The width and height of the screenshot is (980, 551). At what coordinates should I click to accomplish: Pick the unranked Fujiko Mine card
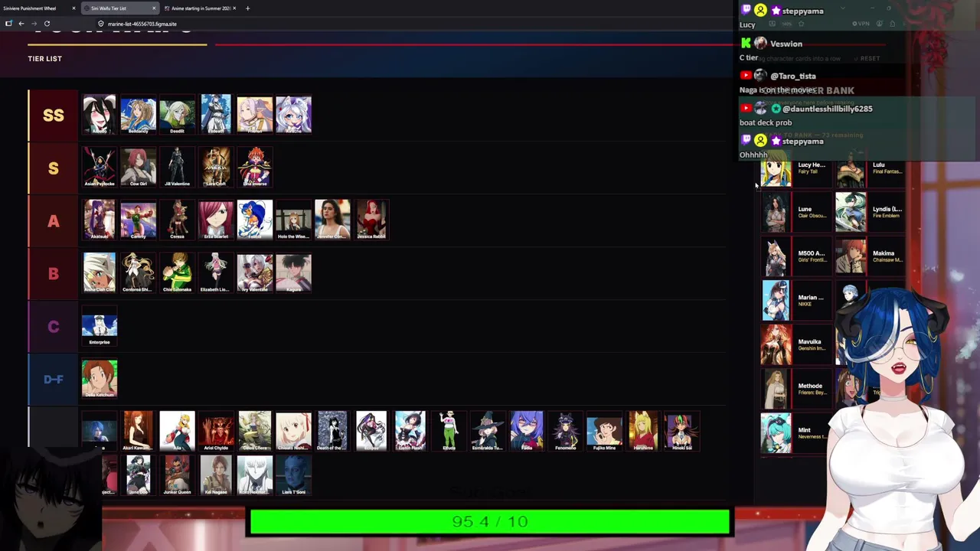coord(605,432)
